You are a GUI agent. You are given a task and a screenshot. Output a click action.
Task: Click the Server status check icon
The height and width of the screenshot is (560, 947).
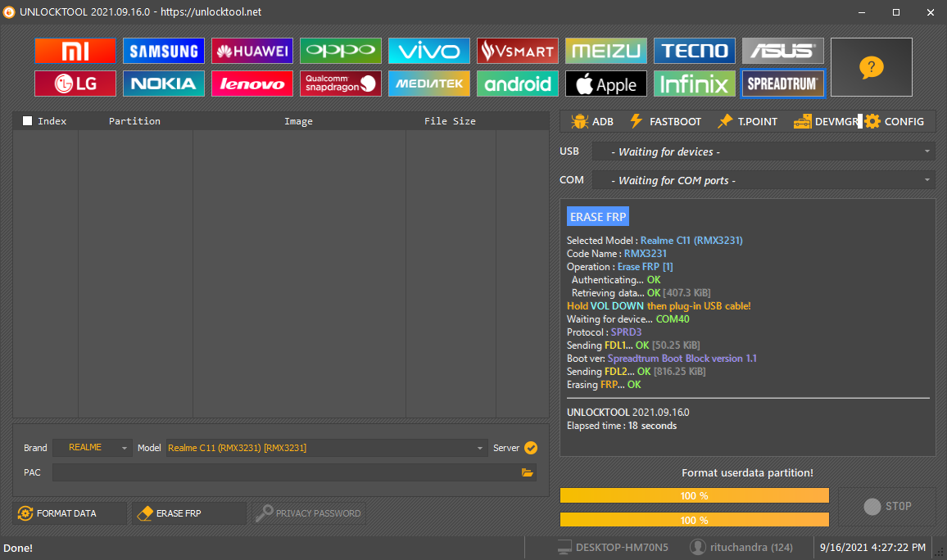click(531, 448)
